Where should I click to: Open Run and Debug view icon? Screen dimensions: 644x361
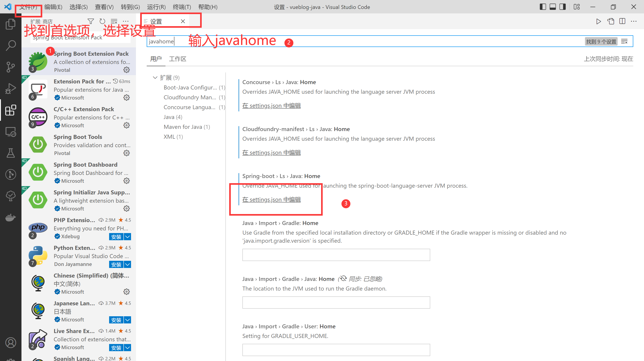click(x=11, y=89)
